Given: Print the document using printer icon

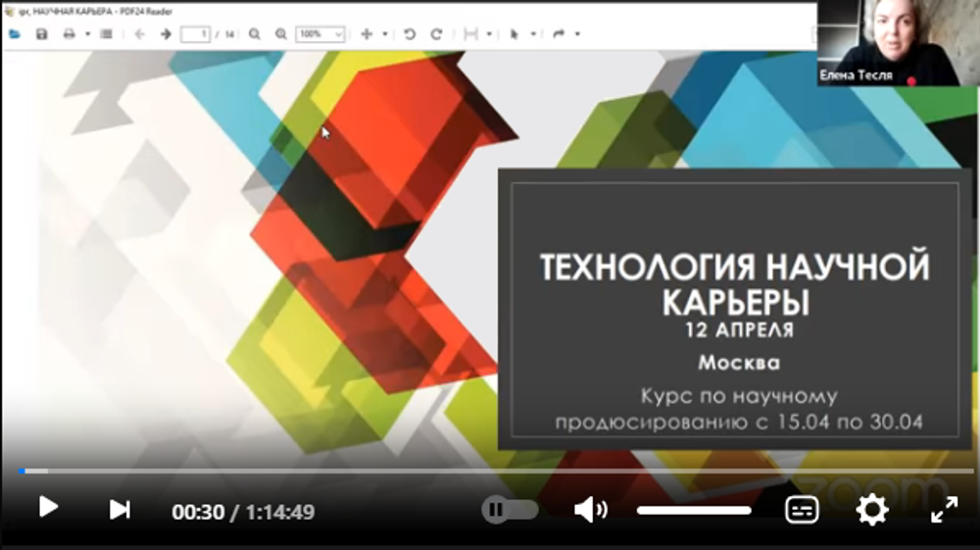Looking at the screenshot, I should coord(69,33).
